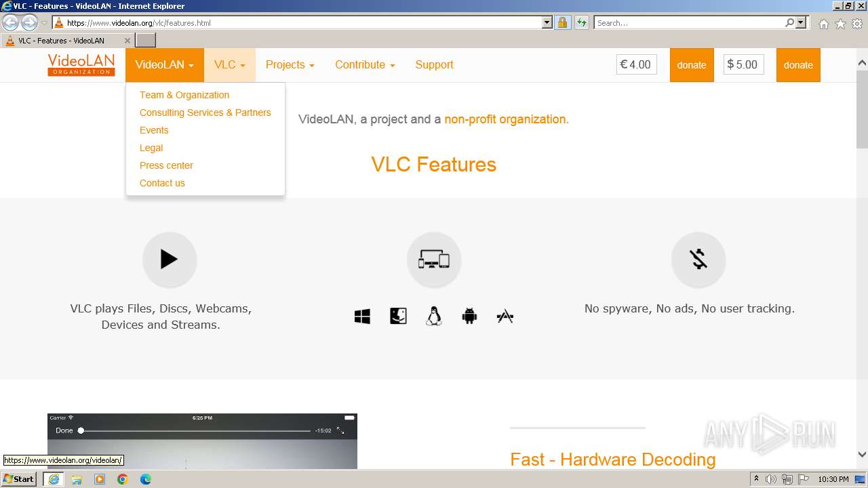Click the search magnifier icon
868x488 pixels.
[789, 22]
